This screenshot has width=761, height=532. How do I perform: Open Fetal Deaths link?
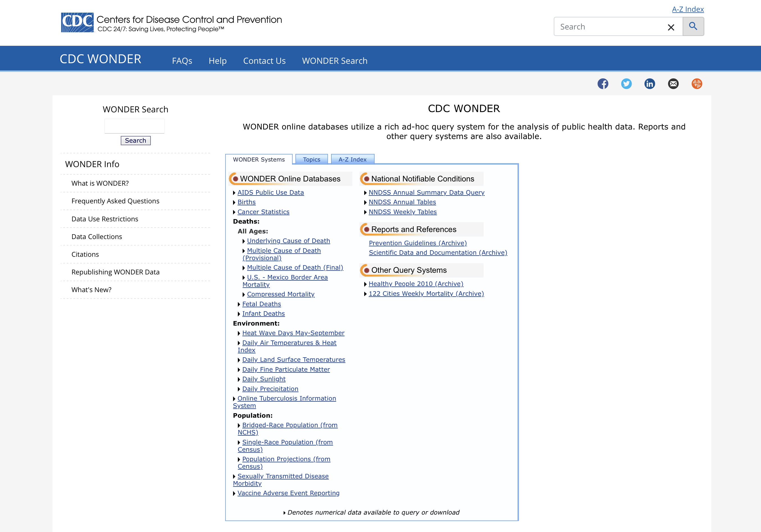(x=261, y=304)
